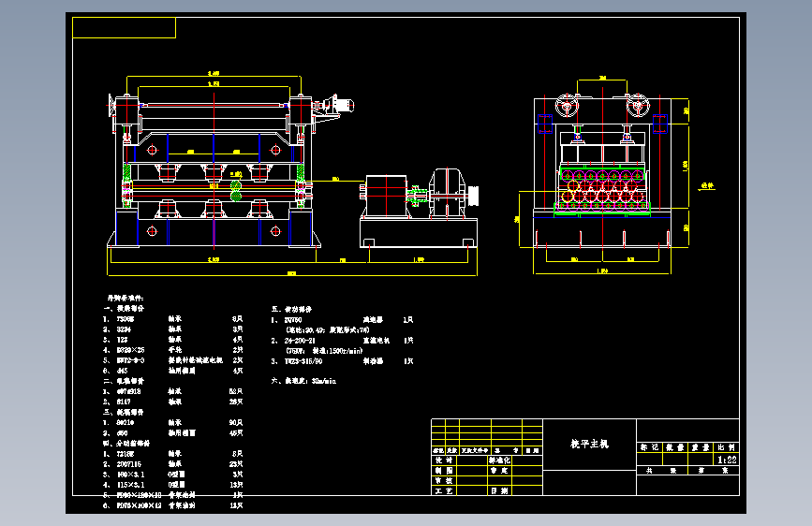812x526 pixels.
Task: Click the 审核 cell in the title block
Action: click(444, 480)
